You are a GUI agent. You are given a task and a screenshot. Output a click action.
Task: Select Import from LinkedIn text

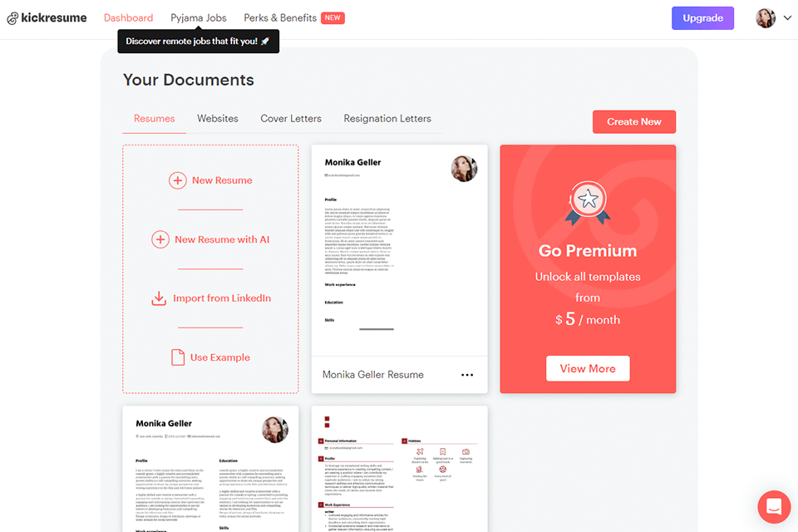coord(222,298)
